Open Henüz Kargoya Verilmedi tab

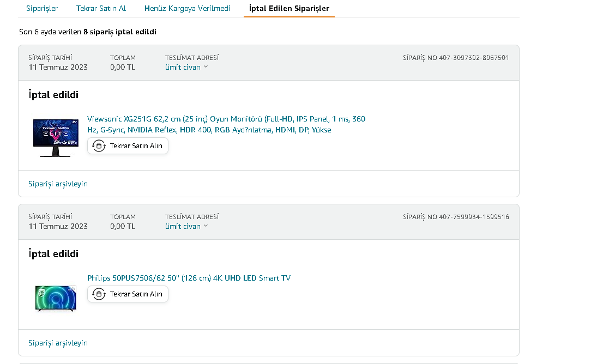pyautogui.click(x=188, y=8)
